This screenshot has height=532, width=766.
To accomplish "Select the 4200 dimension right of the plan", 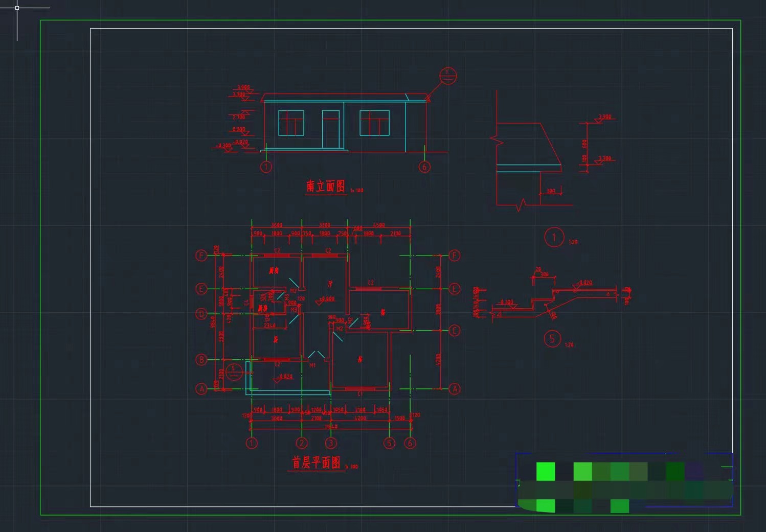I will tap(438, 360).
